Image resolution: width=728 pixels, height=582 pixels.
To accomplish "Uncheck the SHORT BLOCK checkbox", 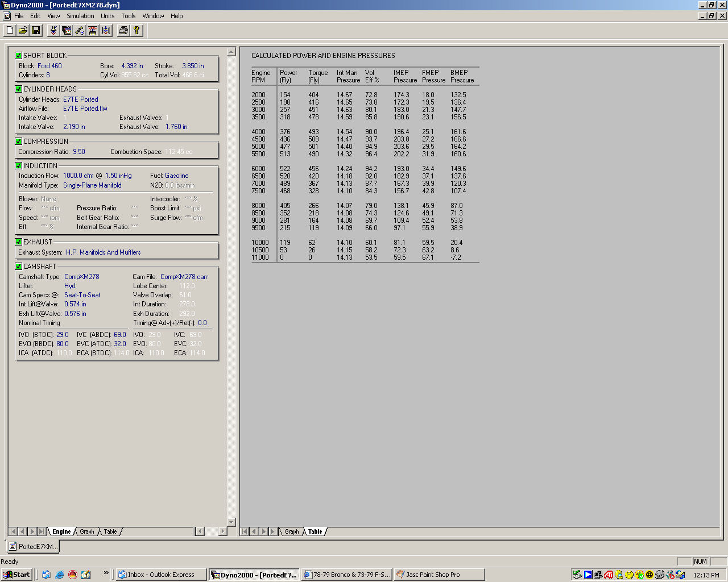I will point(19,56).
